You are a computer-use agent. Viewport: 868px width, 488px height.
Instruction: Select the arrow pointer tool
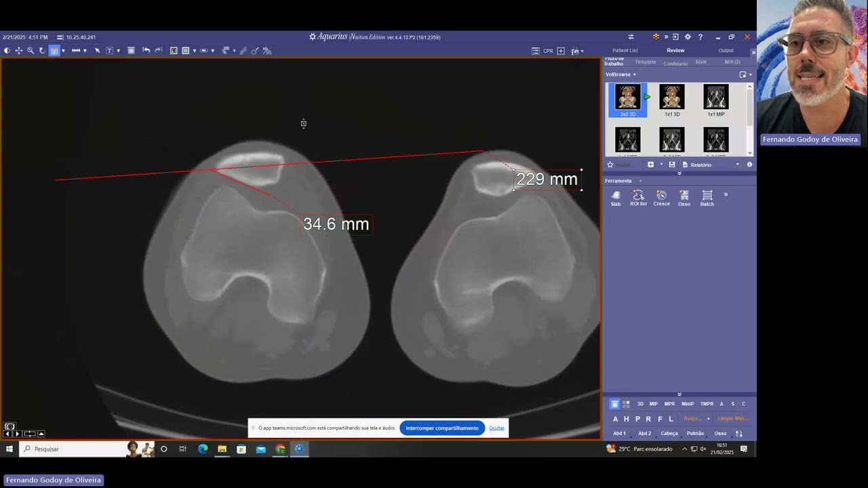(x=98, y=51)
